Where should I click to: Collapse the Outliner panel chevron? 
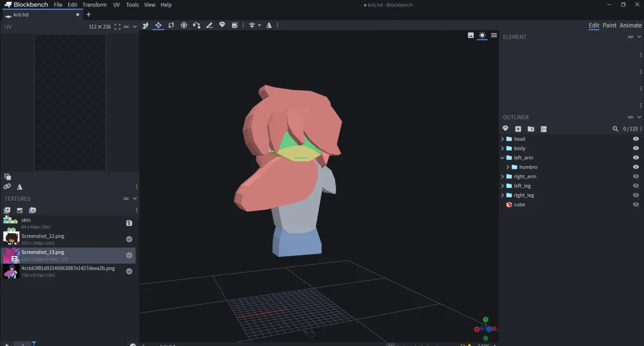pos(639,117)
